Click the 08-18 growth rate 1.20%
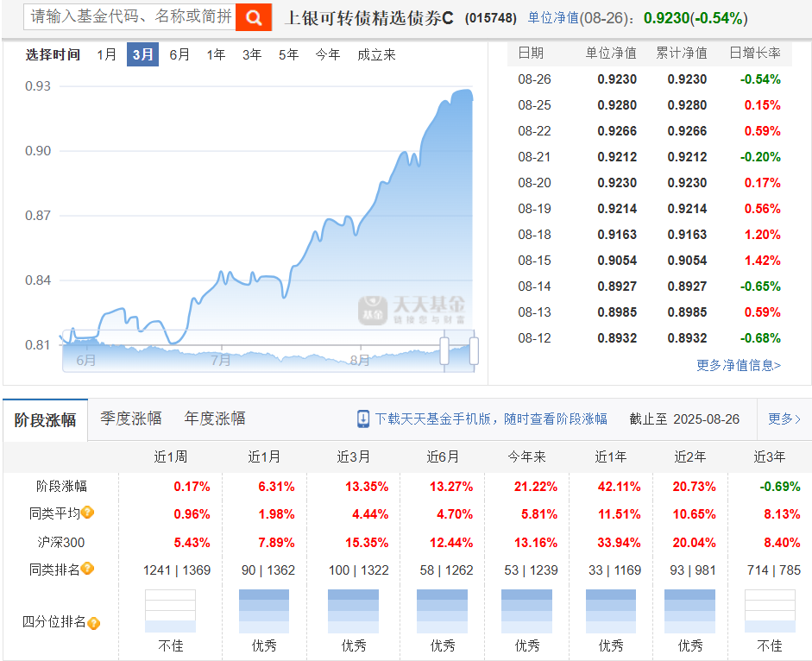The height and width of the screenshot is (661, 812). click(x=762, y=235)
